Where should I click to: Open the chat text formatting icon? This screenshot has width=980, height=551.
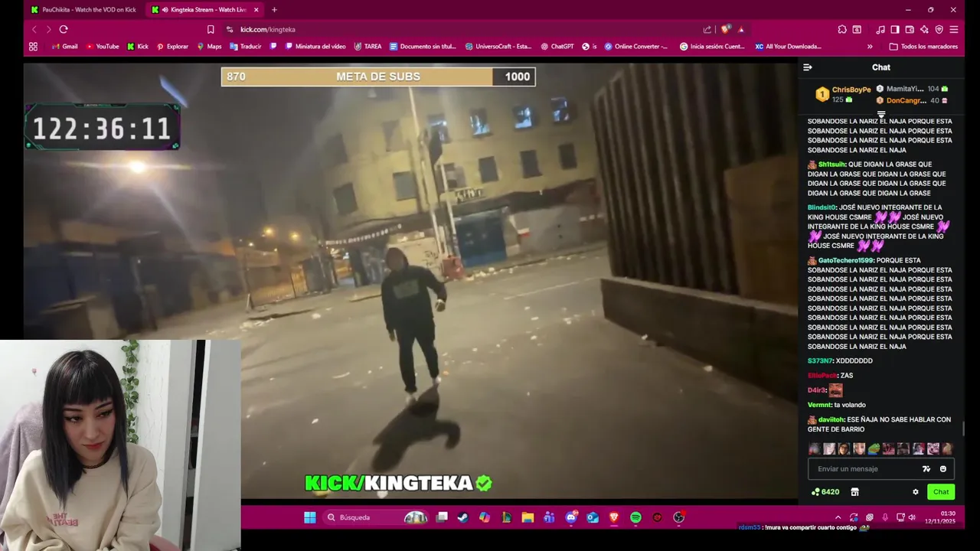(x=926, y=469)
